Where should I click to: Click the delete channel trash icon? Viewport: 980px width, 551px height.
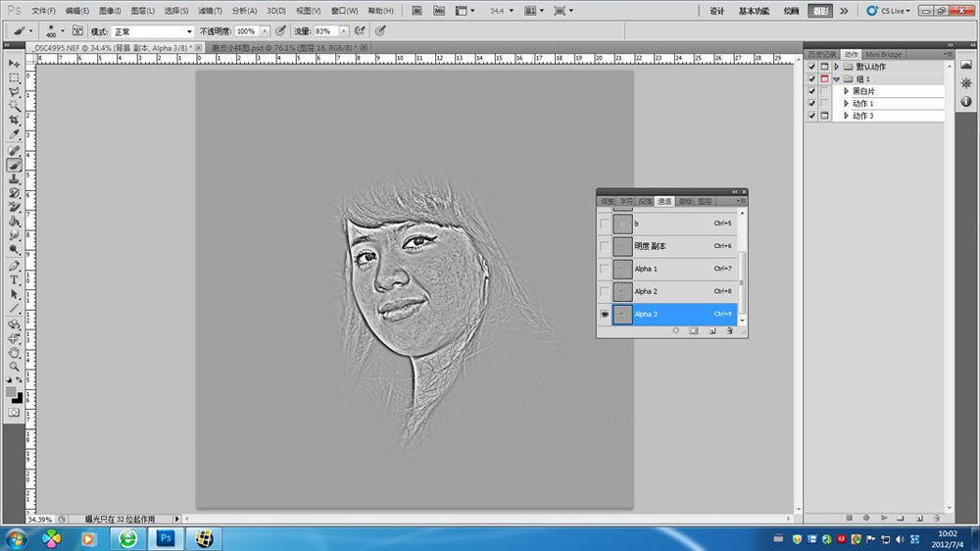click(x=729, y=331)
